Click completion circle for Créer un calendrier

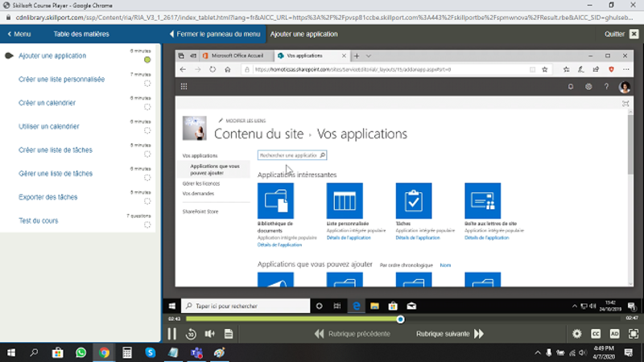147,107
